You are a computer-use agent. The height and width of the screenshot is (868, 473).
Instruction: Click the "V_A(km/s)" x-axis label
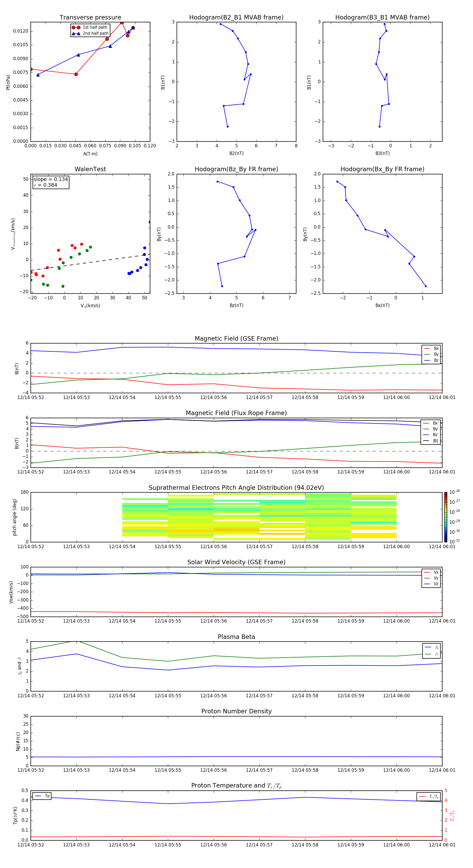tap(90, 306)
